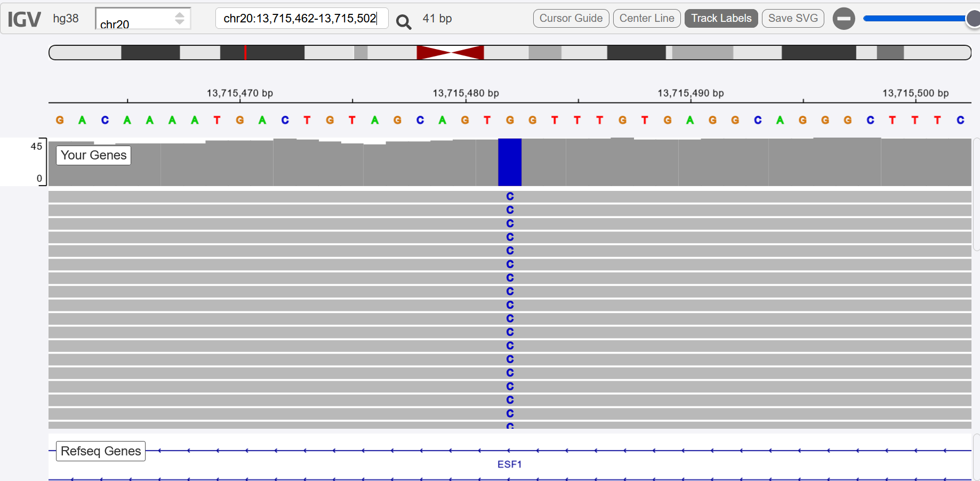Click the hg38 genome label
This screenshot has height=481, width=980.
[66, 19]
